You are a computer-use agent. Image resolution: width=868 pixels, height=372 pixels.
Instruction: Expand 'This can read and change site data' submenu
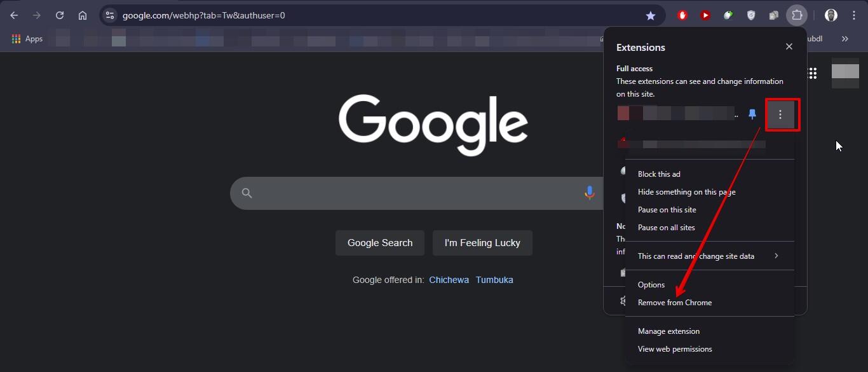tap(709, 256)
